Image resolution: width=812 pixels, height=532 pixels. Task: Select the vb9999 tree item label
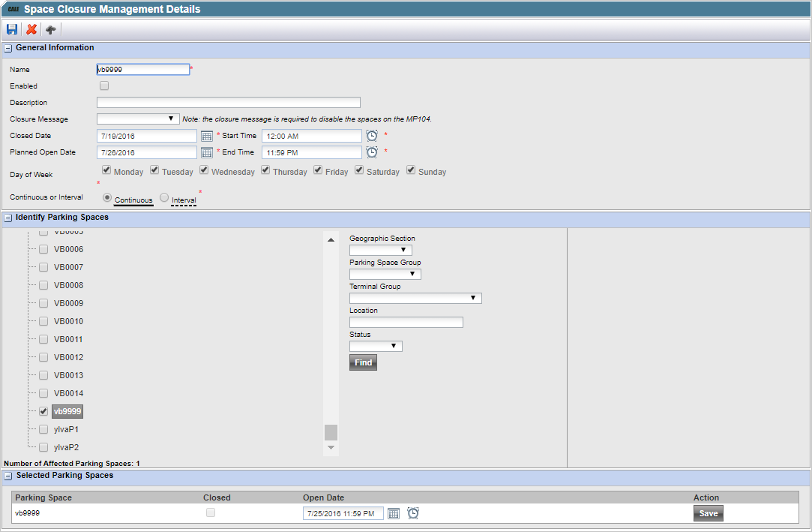pos(67,411)
